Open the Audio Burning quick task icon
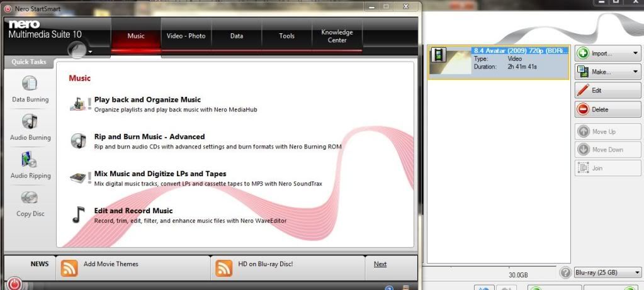644x290 pixels. 30,122
